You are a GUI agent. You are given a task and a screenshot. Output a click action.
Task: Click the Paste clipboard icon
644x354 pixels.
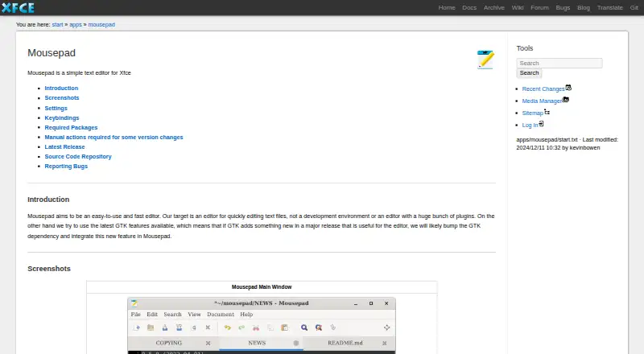click(x=284, y=327)
